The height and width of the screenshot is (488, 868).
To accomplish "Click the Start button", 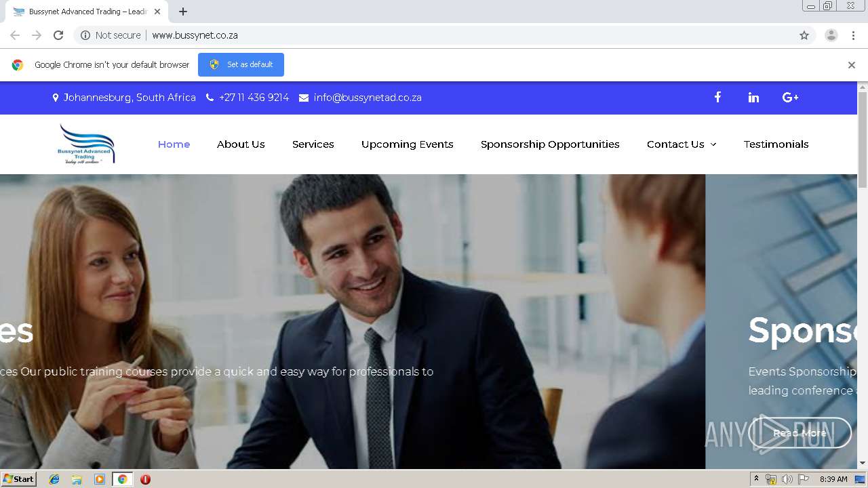I will coord(18,479).
